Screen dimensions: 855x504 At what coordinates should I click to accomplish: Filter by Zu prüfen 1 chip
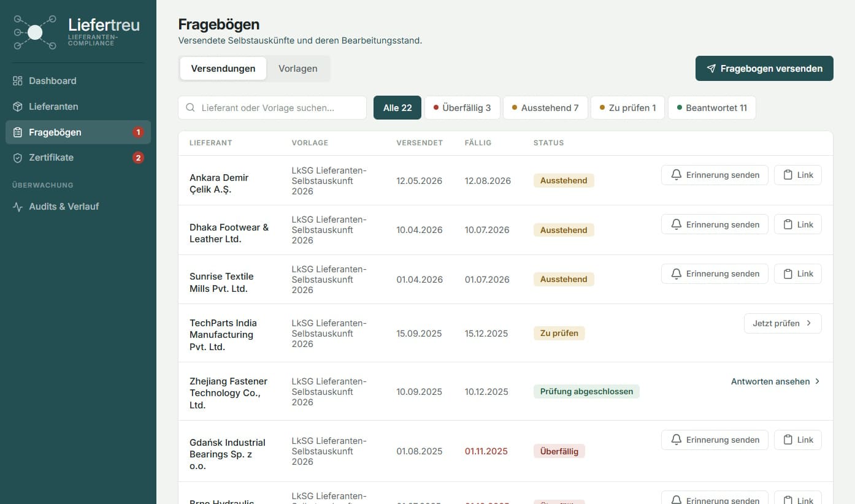pyautogui.click(x=627, y=108)
